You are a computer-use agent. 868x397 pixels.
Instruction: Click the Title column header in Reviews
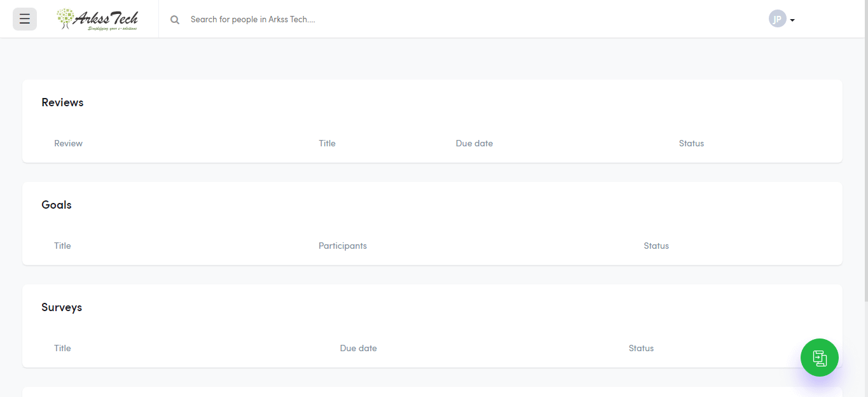(327, 143)
